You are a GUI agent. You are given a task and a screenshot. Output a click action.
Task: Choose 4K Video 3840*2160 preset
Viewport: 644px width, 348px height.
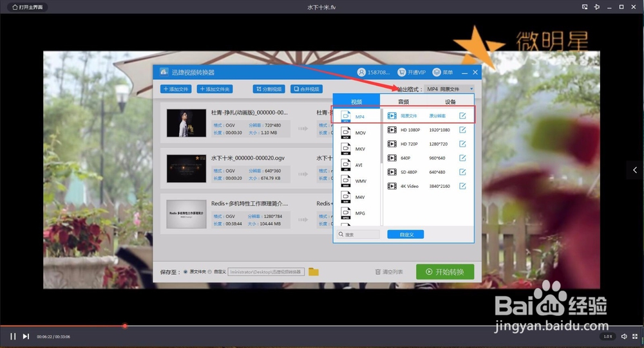tap(427, 186)
